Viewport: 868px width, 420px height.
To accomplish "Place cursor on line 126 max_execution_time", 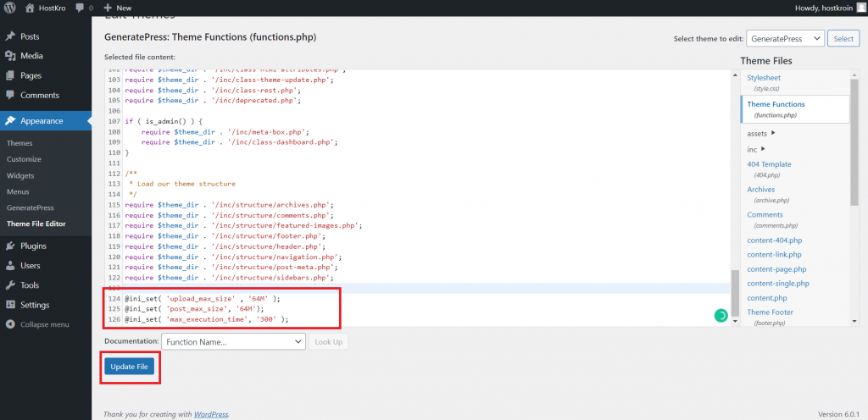I will click(x=207, y=319).
